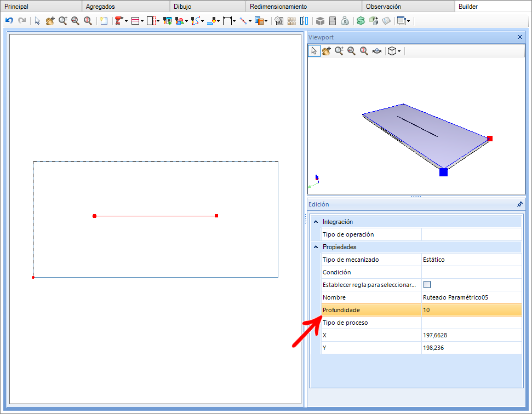Activate the pan hand tool in the main toolbar
This screenshot has height=414, width=532.
point(50,21)
